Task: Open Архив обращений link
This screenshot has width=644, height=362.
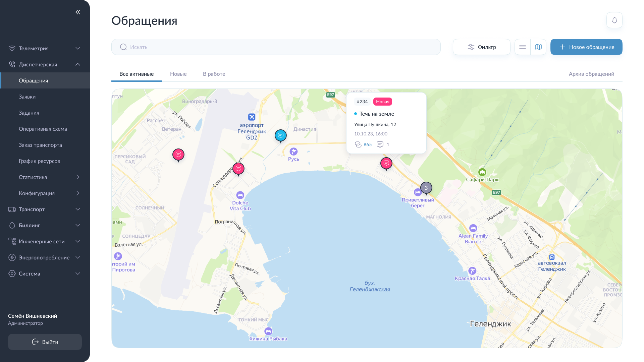Action: tap(591, 74)
